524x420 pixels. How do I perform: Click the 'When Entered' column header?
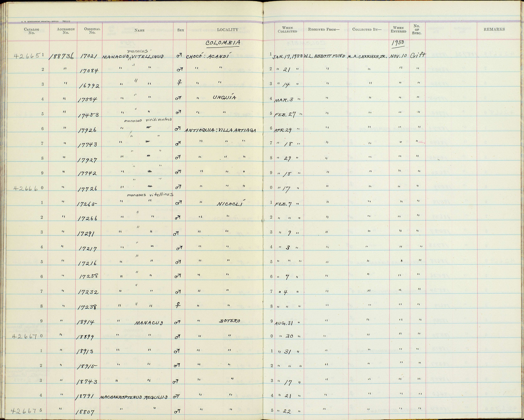(x=398, y=30)
